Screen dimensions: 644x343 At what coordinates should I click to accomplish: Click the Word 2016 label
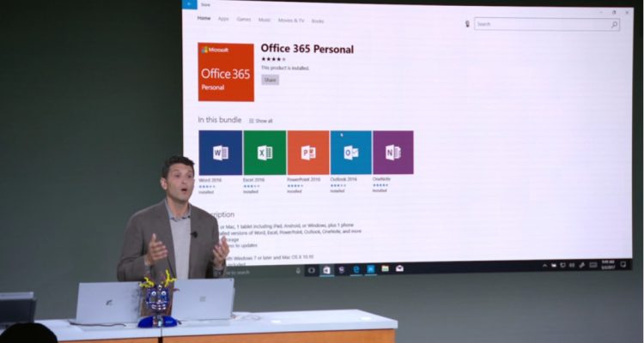pos(210,180)
